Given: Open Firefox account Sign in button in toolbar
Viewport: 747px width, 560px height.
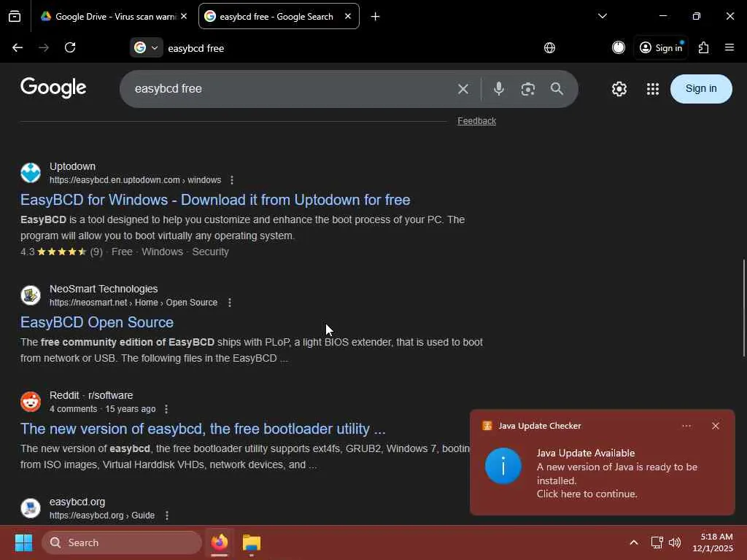Looking at the screenshot, I should [661, 47].
